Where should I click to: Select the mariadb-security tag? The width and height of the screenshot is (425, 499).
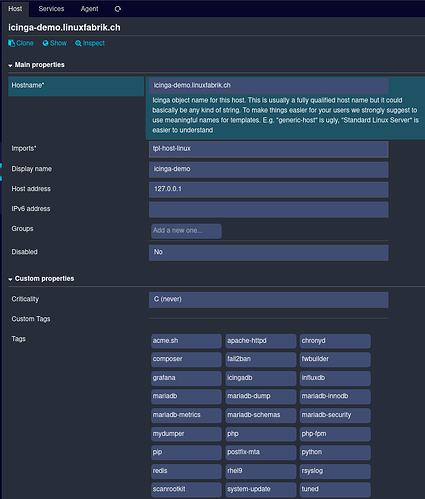click(335, 415)
